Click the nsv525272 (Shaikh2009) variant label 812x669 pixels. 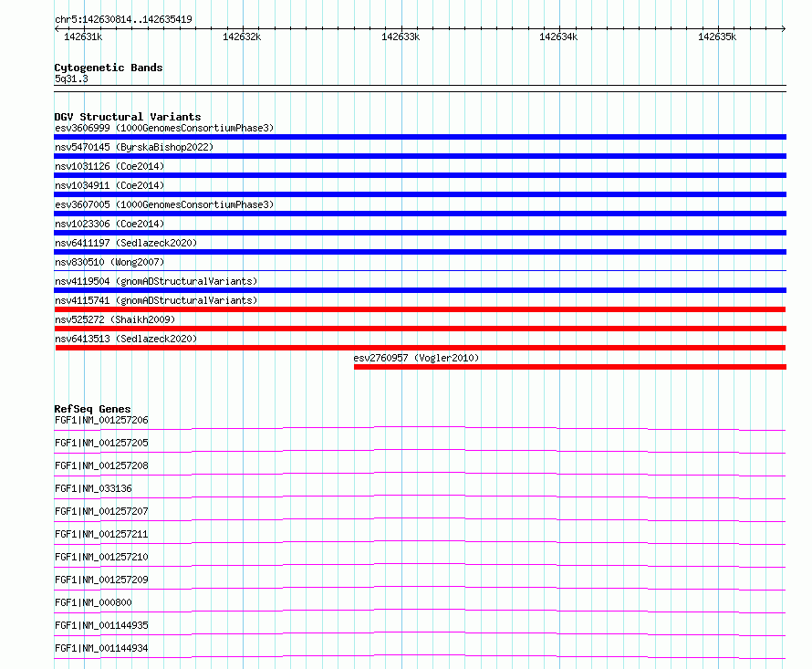(115, 319)
